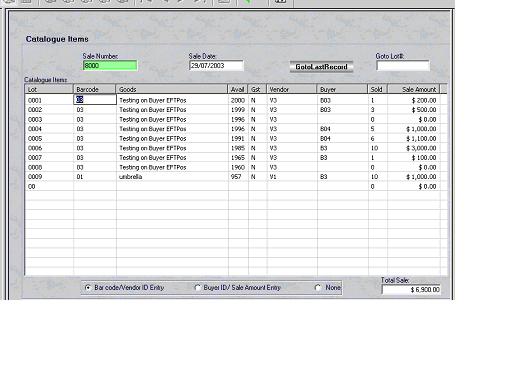
Task: Select lot 0003 cell
Action: pos(49,119)
